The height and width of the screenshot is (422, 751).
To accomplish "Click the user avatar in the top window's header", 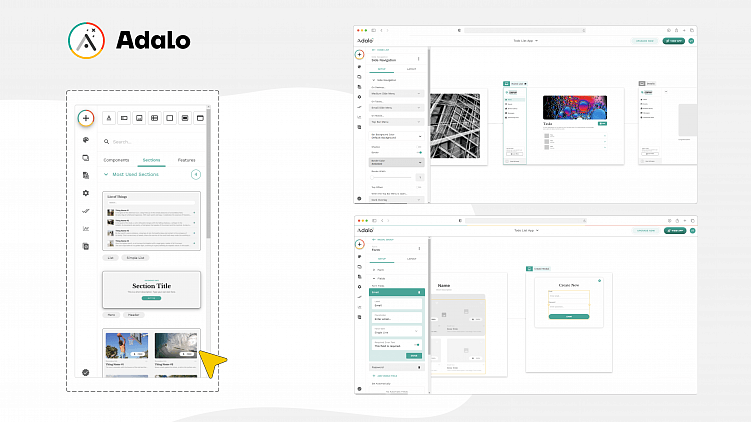I will click(691, 41).
